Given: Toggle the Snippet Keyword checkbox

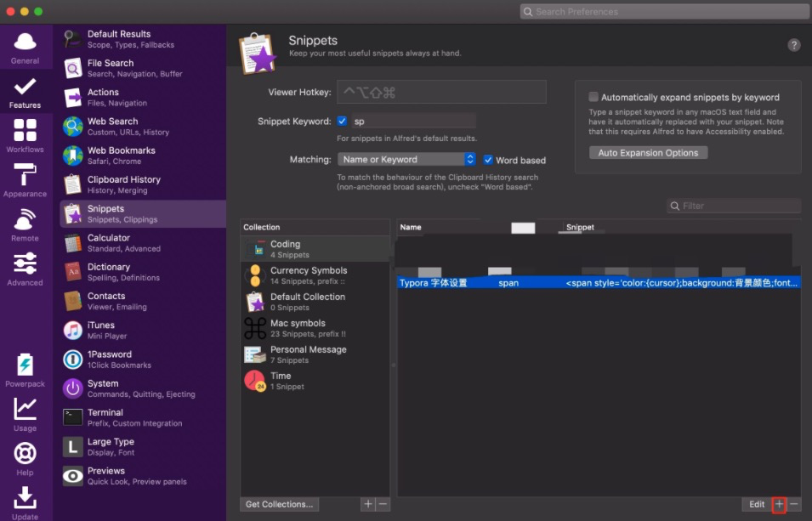Looking at the screenshot, I should [x=342, y=121].
